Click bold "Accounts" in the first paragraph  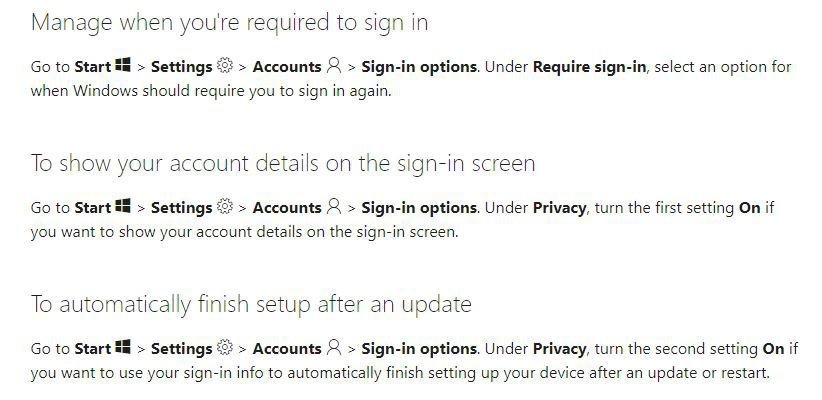(286, 67)
